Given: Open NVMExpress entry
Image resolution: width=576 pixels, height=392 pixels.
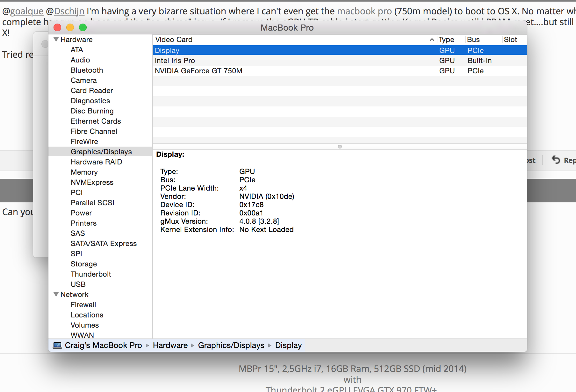Looking at the screenshot, I should (92, 182).
